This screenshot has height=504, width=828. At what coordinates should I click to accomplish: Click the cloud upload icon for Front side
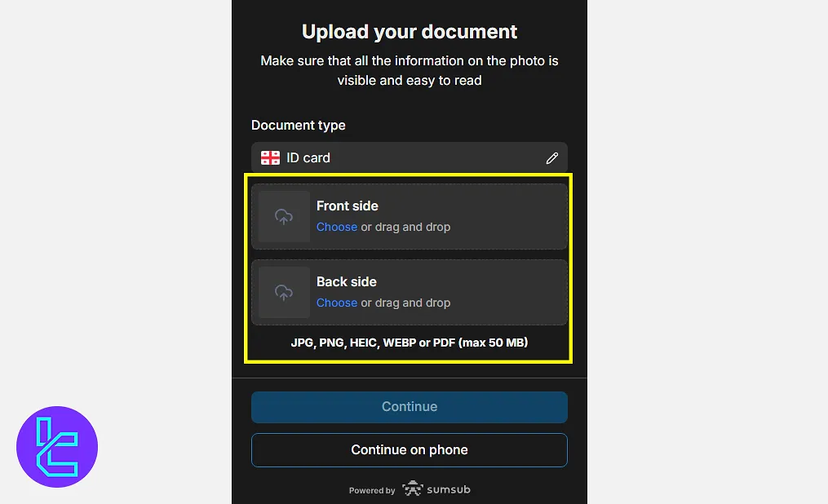click(284, 216)
